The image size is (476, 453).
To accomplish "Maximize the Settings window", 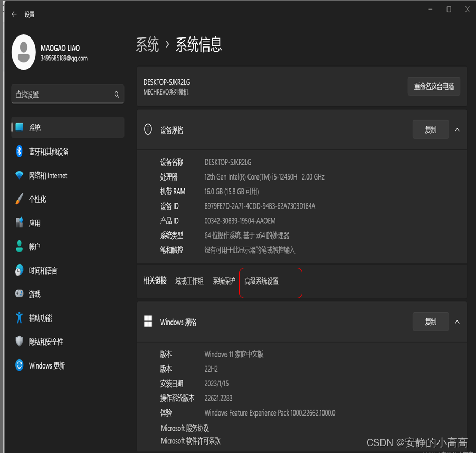I will click(449, 10).
